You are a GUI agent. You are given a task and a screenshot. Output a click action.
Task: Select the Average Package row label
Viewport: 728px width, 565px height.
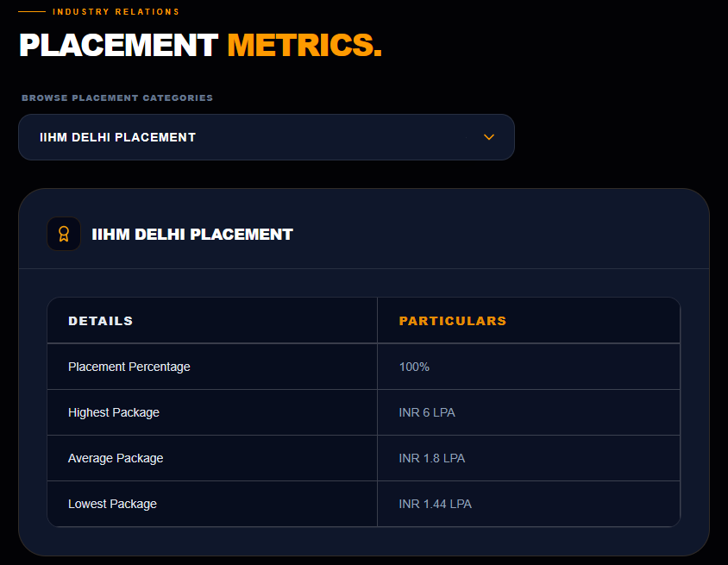tap(116, 458)
